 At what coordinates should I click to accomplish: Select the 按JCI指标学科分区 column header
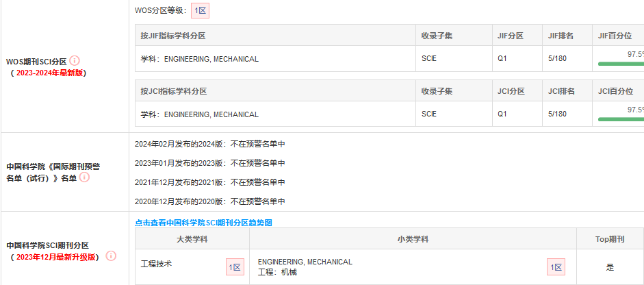click(x=174, y=91)
